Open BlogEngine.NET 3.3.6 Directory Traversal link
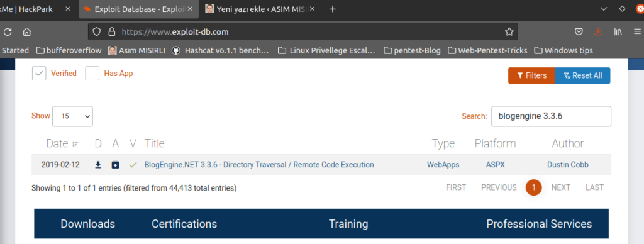 pos(259,165)
